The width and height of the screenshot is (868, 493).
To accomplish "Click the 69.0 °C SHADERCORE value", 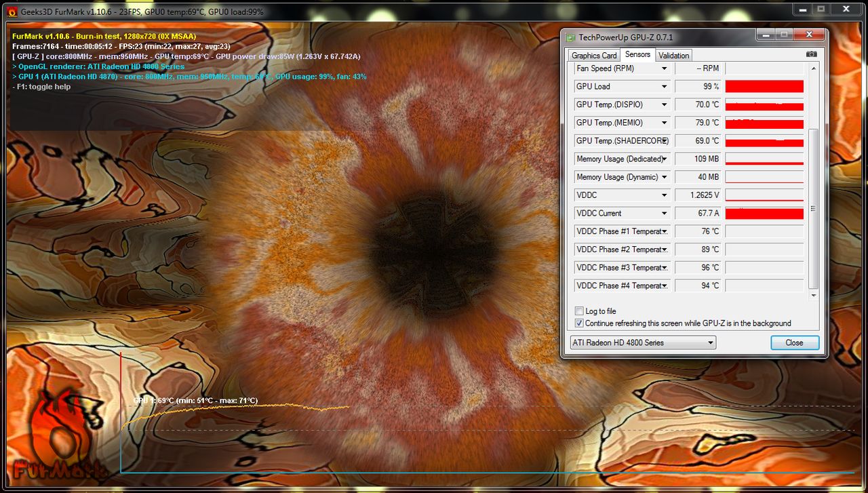I will click(698, 141).
